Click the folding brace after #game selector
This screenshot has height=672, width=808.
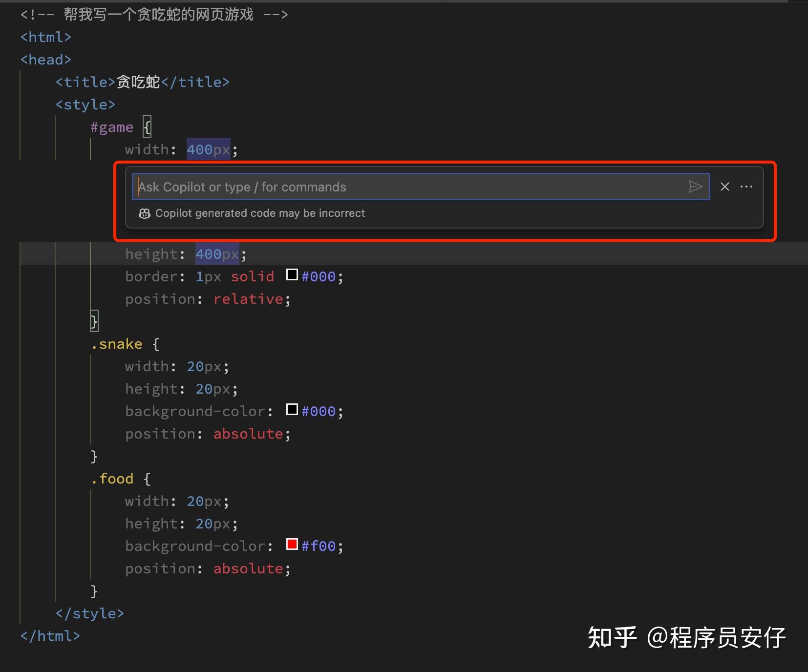pyautogui.click(x=147, y=126)
